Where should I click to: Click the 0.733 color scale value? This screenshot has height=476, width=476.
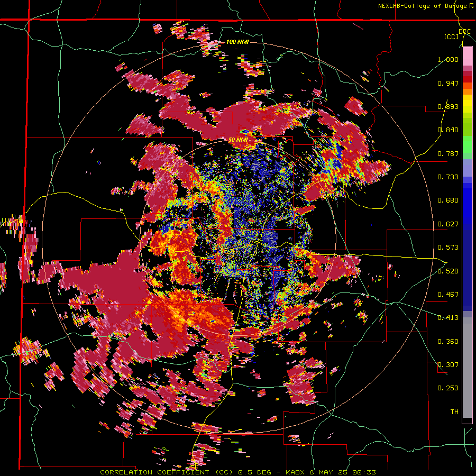tap(448, 177)
